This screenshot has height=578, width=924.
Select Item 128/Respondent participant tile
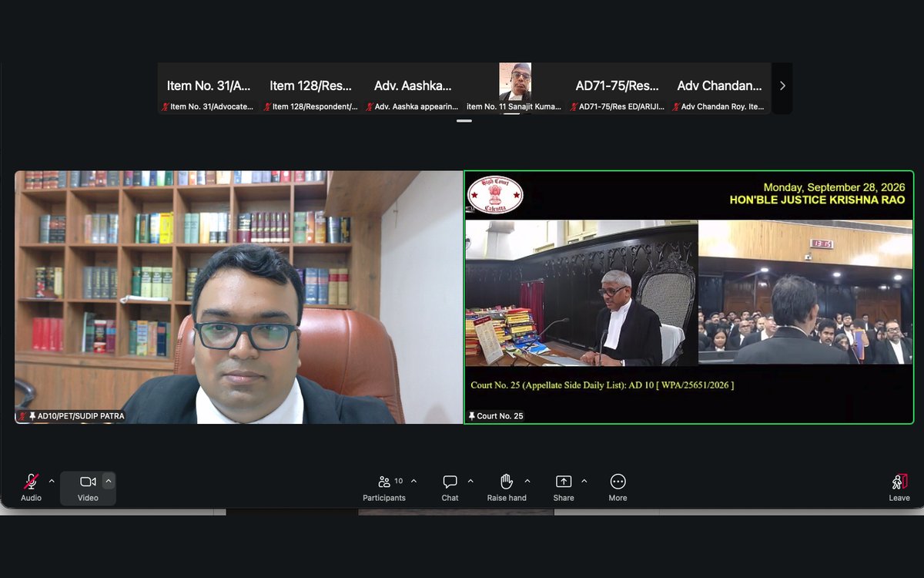(x=311, y=89)
